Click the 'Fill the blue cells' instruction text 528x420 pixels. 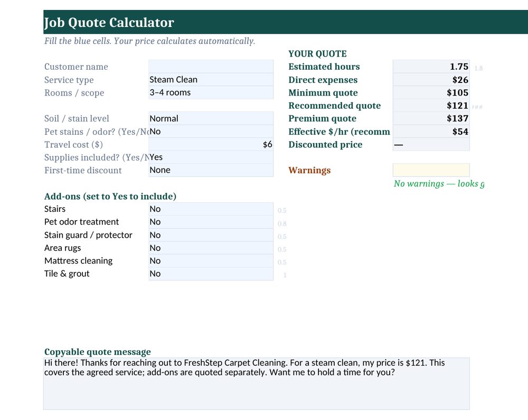point(149,41)
